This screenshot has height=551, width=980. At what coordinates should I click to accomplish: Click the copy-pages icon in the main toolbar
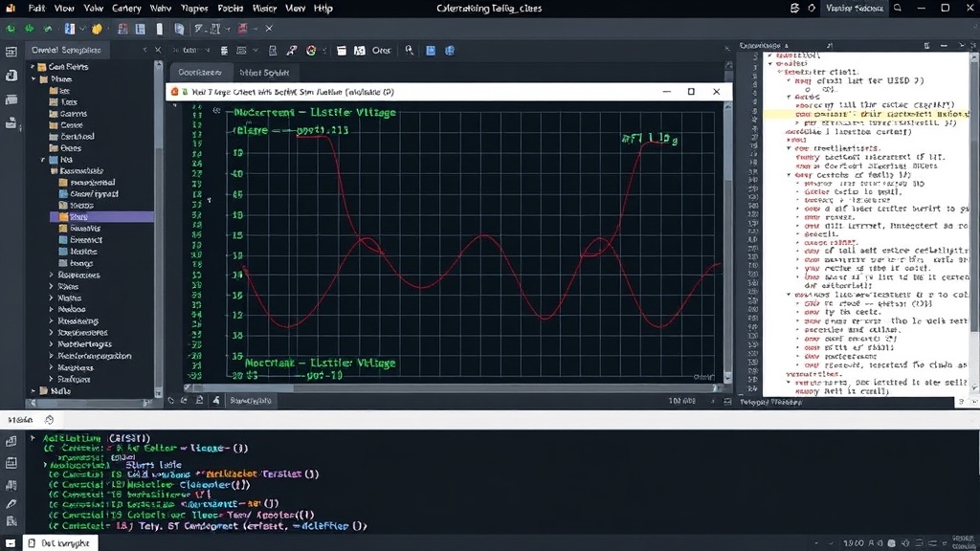[179, 29]
